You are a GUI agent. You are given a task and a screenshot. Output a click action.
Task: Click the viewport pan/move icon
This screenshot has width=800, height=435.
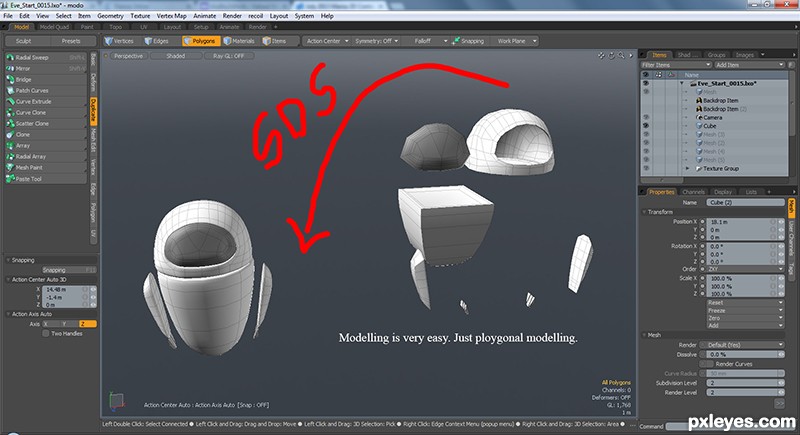[x=601, y=56]
